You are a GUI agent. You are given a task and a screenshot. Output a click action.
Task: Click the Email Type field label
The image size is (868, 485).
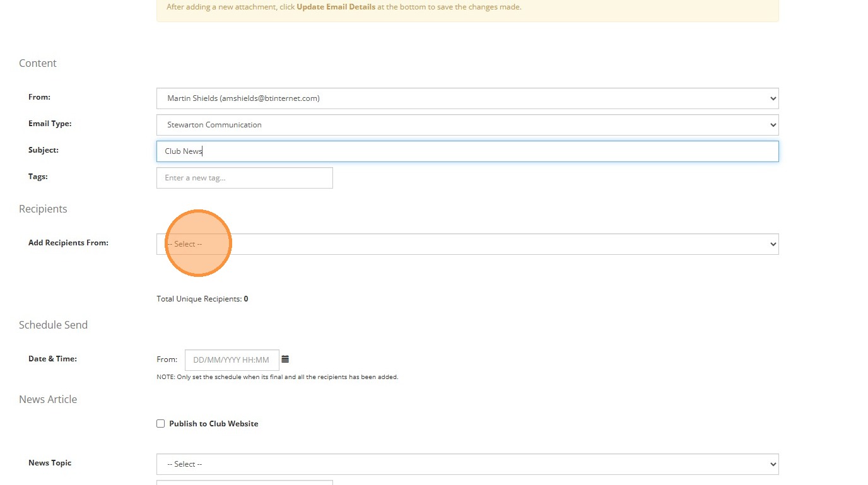coord(50,124)
